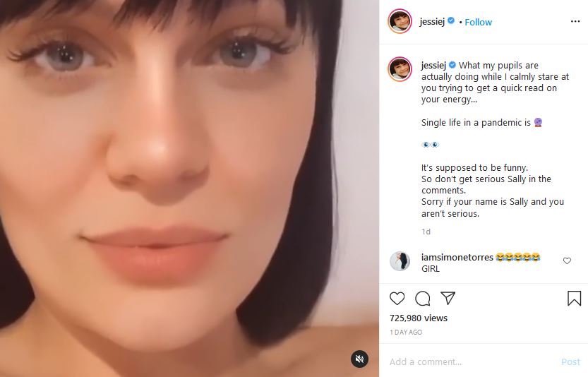Click jessiej avatar beside the caption
This screenshot has height=377, width=588.
click(400, 69)
